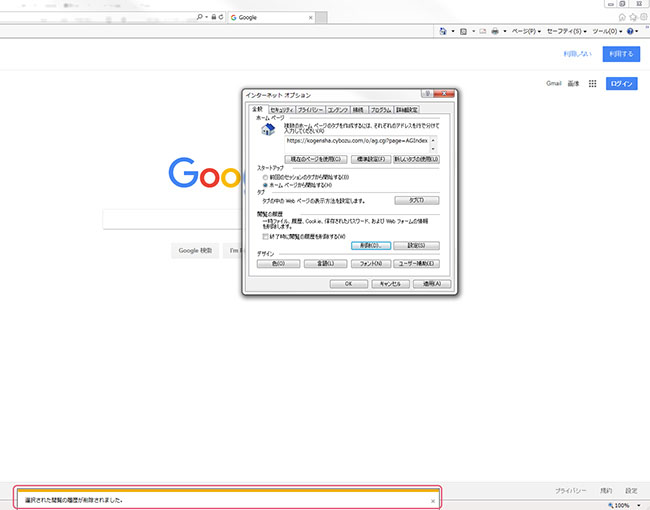Switch to the コンテンツ tab
This screenshot has height=510, width=650.
pyautogui.click(x=337, y=110)
